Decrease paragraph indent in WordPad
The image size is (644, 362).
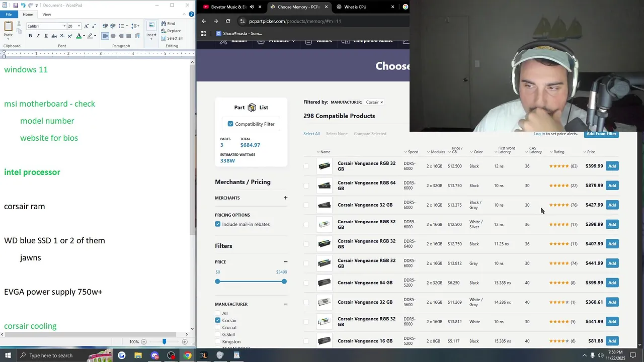click(x=105, y=26)
